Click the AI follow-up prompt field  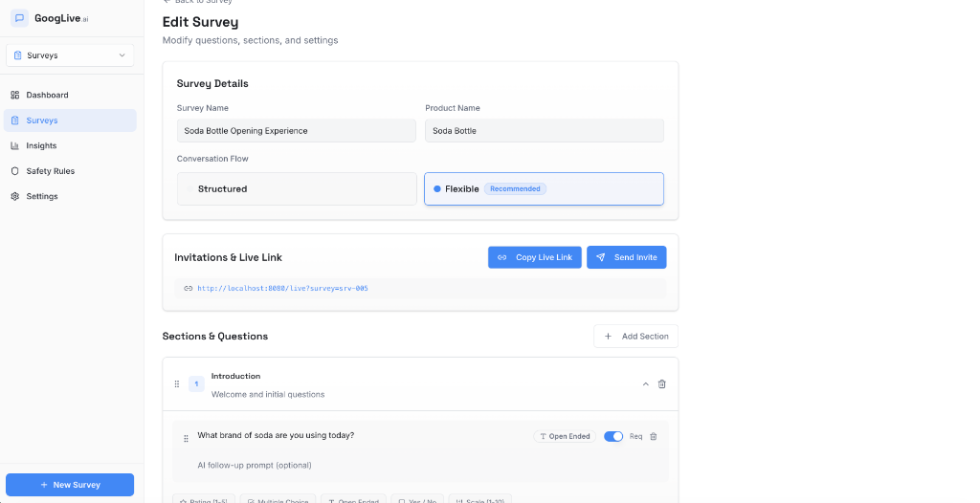coord(419,466)
